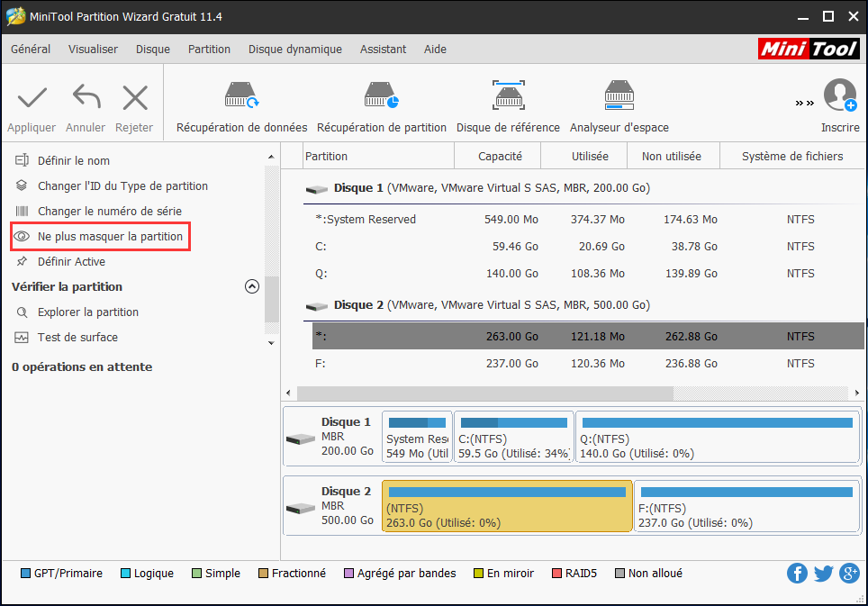Click the MiniTool logo

tap(809, 50)
